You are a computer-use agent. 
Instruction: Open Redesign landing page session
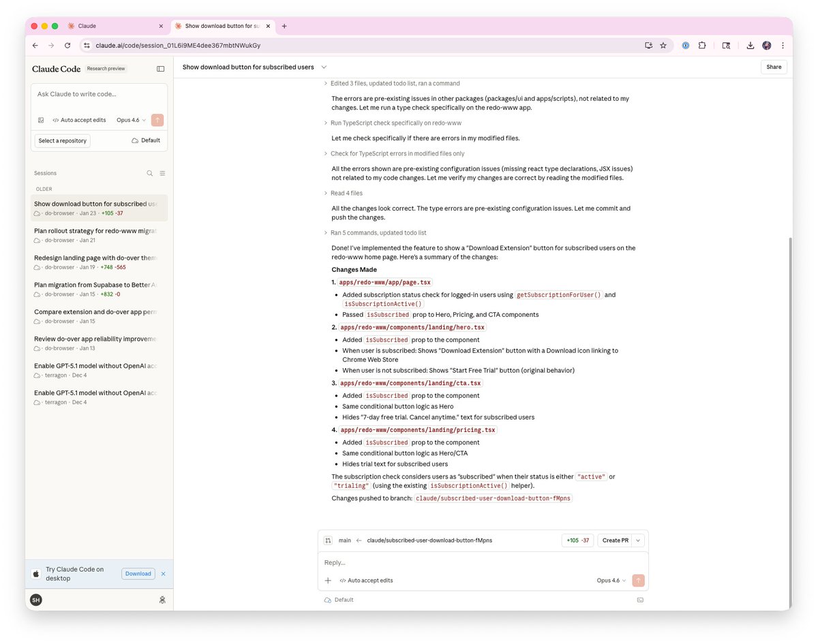[99, 262]
